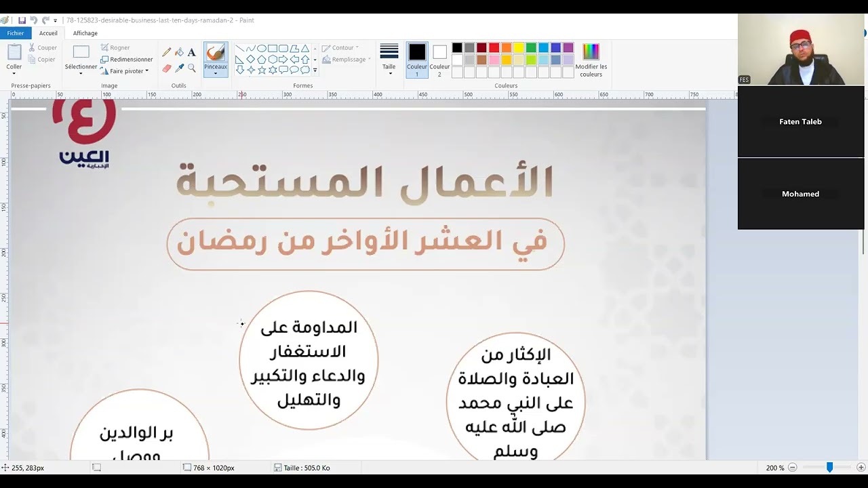Click the 200 % zoom level text
Screen dimensions: 868x488
click(775, 468)
